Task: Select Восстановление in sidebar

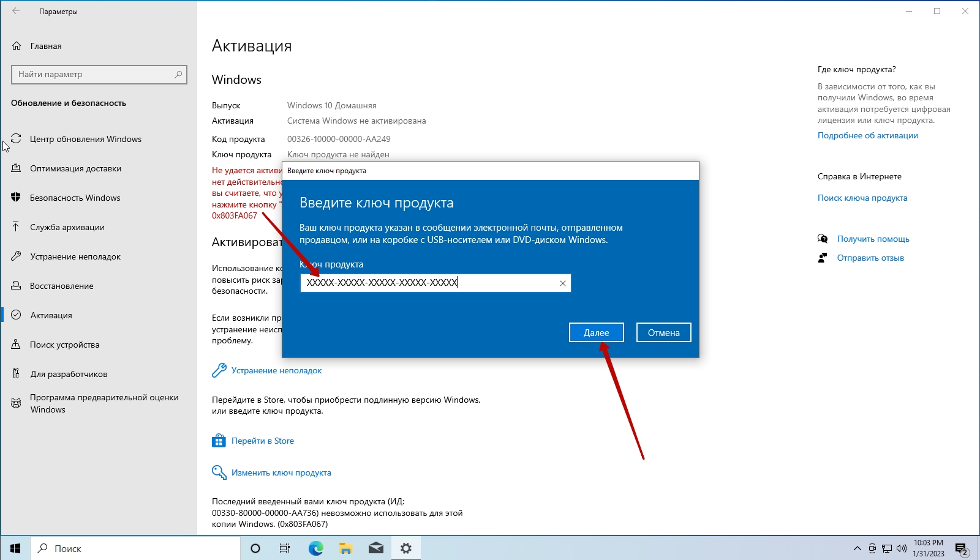Action: tap(62, 286)
